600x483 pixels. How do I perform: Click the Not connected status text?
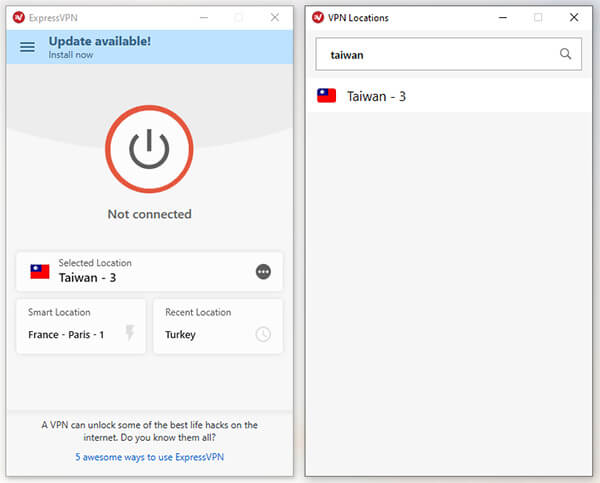point(150,214)
